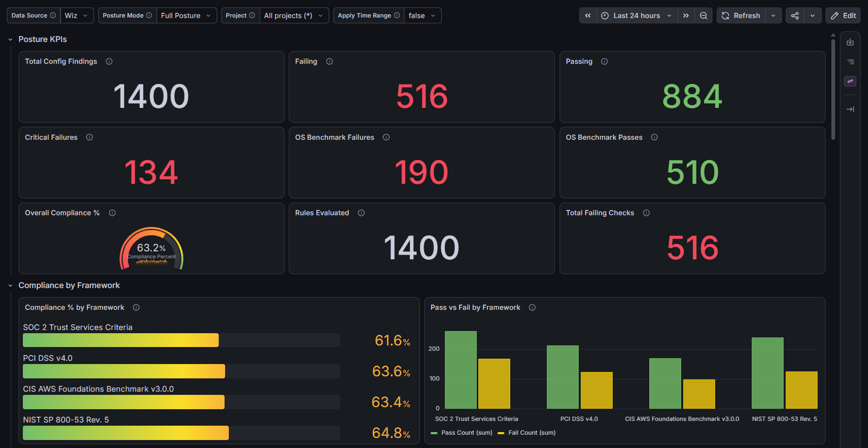Click Pass vs Fail by Framework info icon
Image resolution: width=868 pixels, height=448 pixels.
click(x=532, y=308)
